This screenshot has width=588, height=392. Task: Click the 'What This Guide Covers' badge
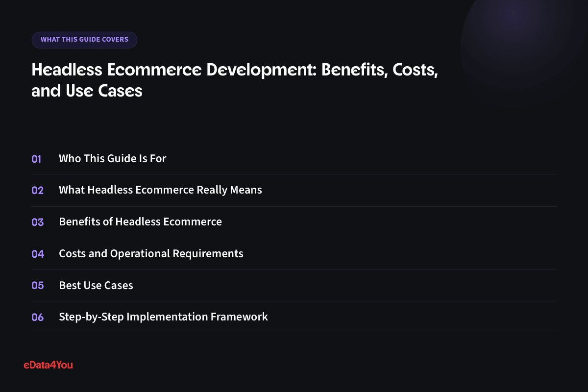[84, 40]
